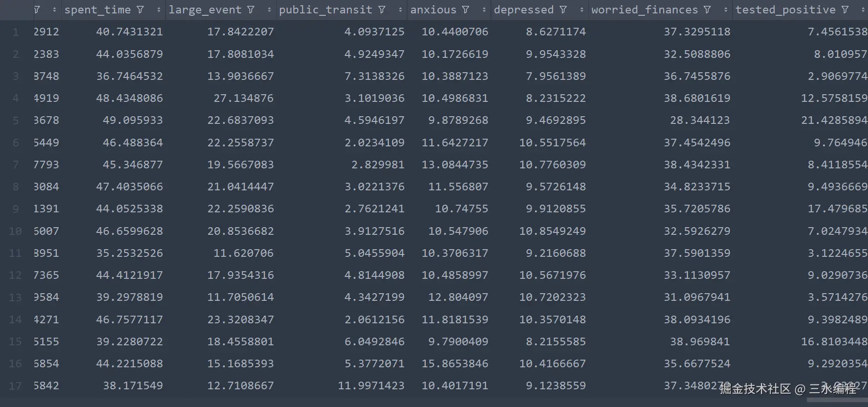
Task: Select the spent_time column header
Action: [x=98, y=10]
